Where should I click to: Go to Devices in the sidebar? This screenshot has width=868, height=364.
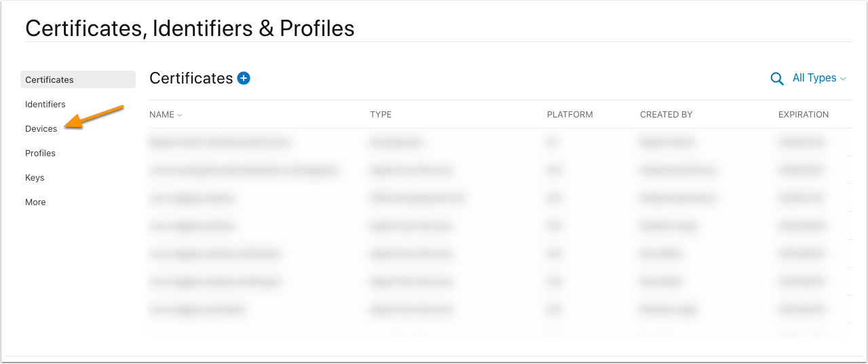tap(41, 128)
